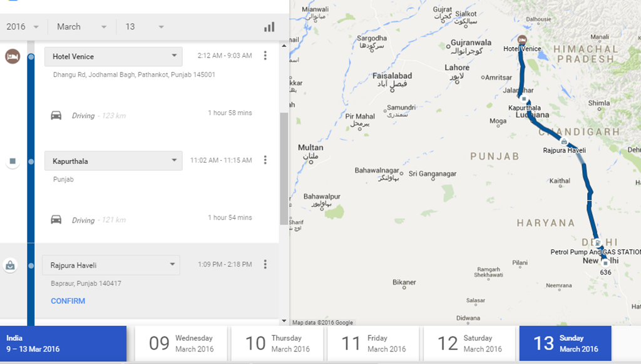Image resolution: width=641 pixels, height=364 pixels.
Task: Select the Saturday 12 March tab
Action: click(469, 343)
